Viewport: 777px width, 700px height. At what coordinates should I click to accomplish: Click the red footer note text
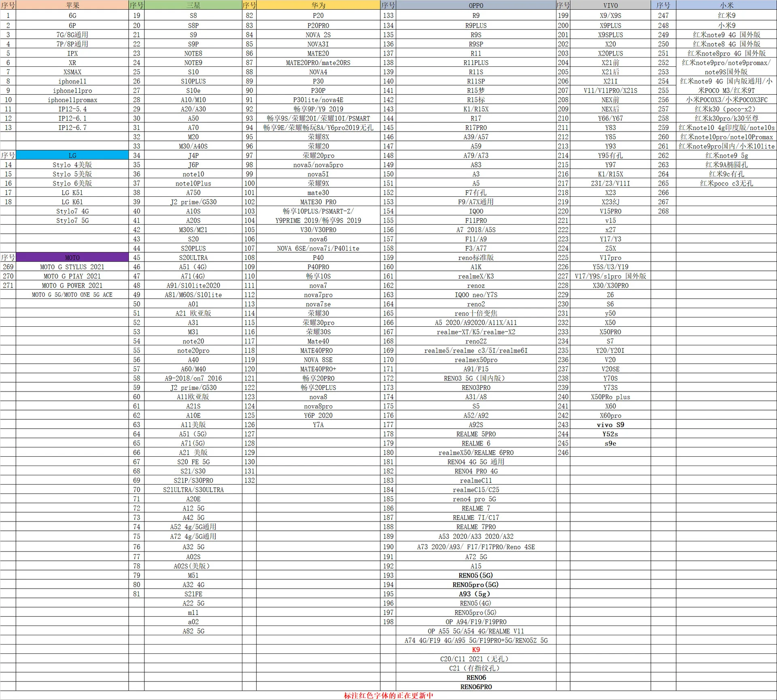pyautogui.click(x=388, y=696)
